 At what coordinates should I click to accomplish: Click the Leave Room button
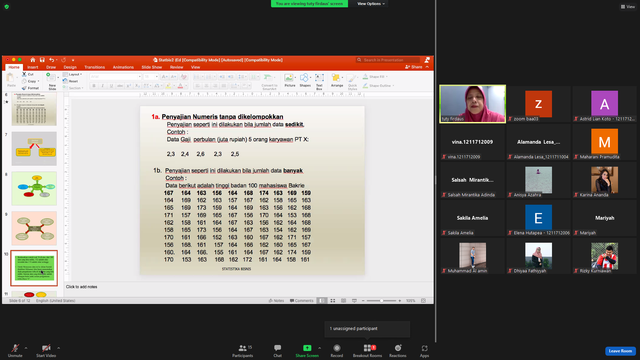pos(620,351)
